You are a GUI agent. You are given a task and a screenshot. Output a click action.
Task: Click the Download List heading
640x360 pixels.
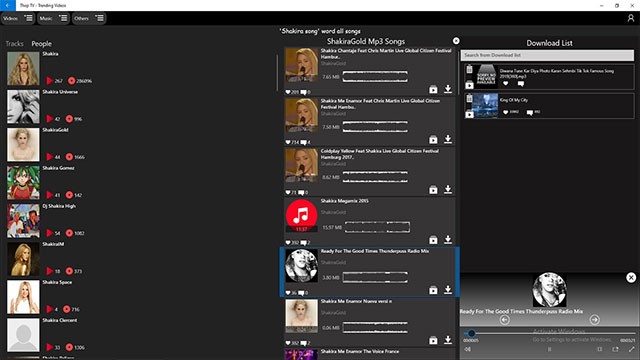[x=549, y=43]
